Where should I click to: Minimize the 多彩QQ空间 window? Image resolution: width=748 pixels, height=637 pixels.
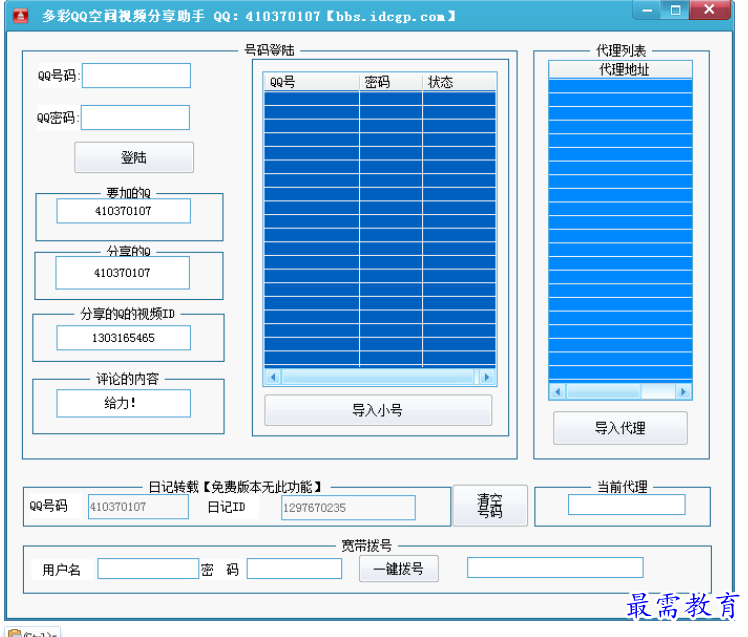(647, 10)
